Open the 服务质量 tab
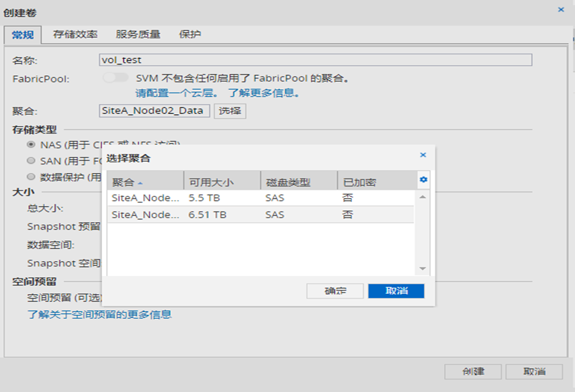 (x=138, y=34)
